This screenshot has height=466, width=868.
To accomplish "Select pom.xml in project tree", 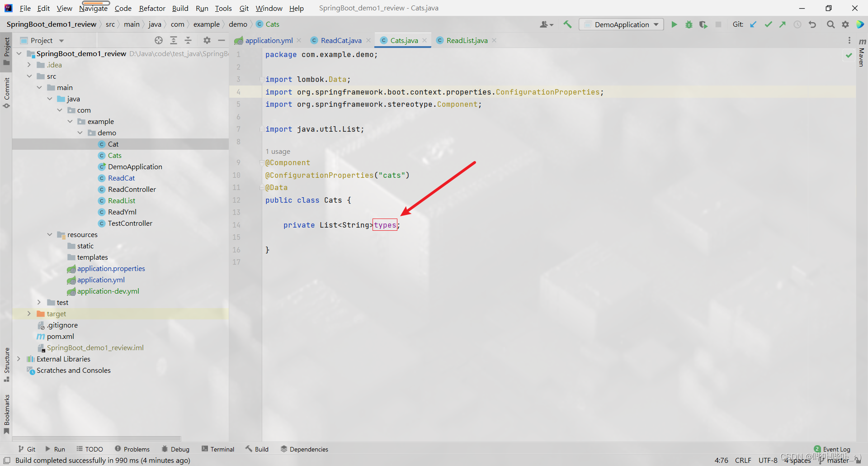I will pos(60,336).
